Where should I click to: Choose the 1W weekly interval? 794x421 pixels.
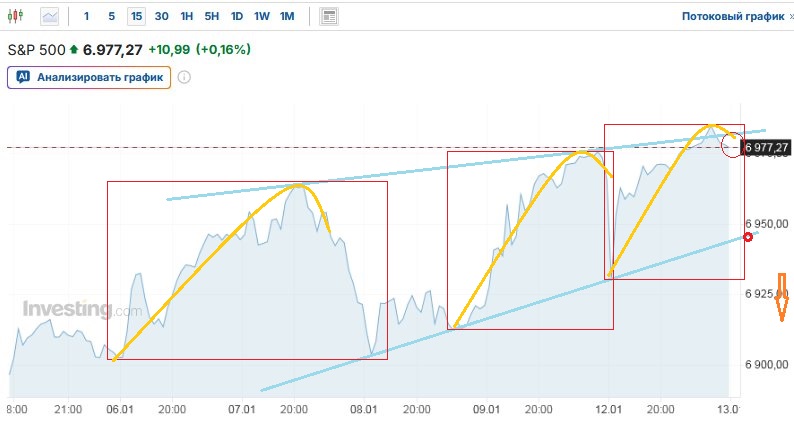[261, 17]
